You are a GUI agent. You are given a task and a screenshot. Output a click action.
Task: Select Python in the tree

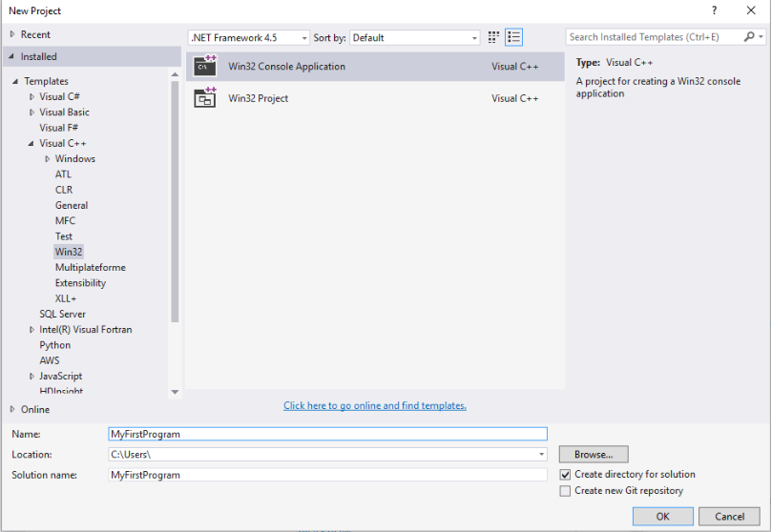pos(54,345)
